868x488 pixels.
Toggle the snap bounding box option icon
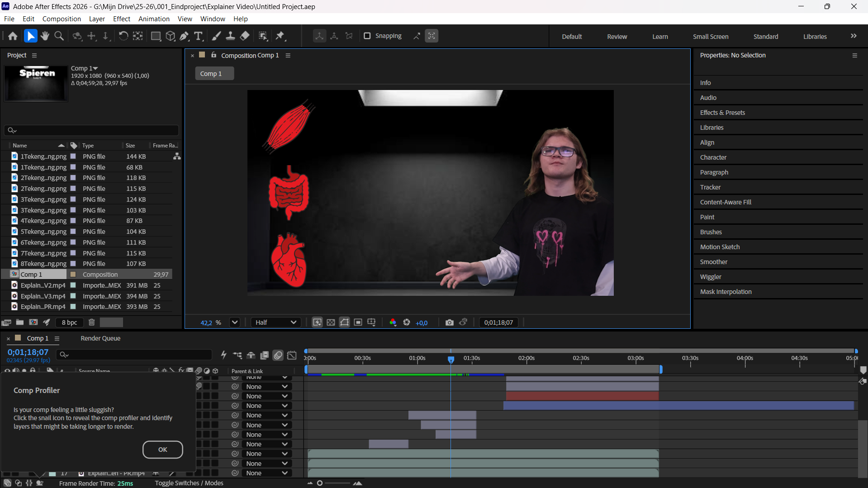[x=432, y=36]
